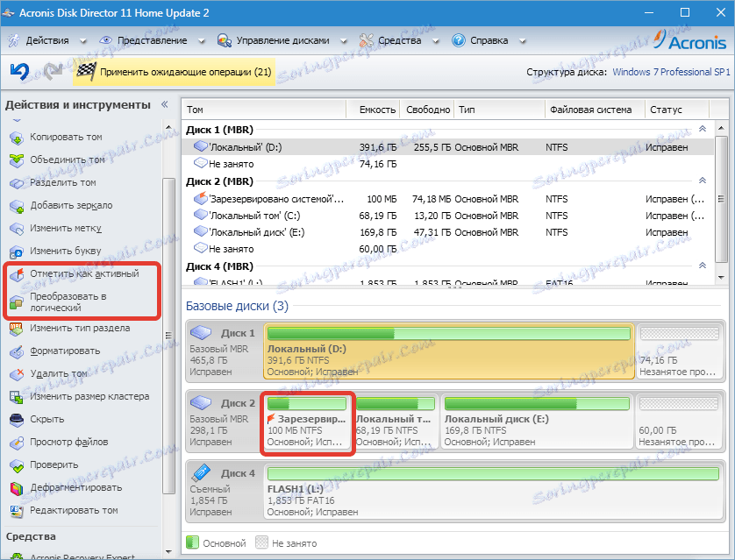Expand the Действия dropdown arrow
Viewport: 735px width, 560px height.
(83, 41)
